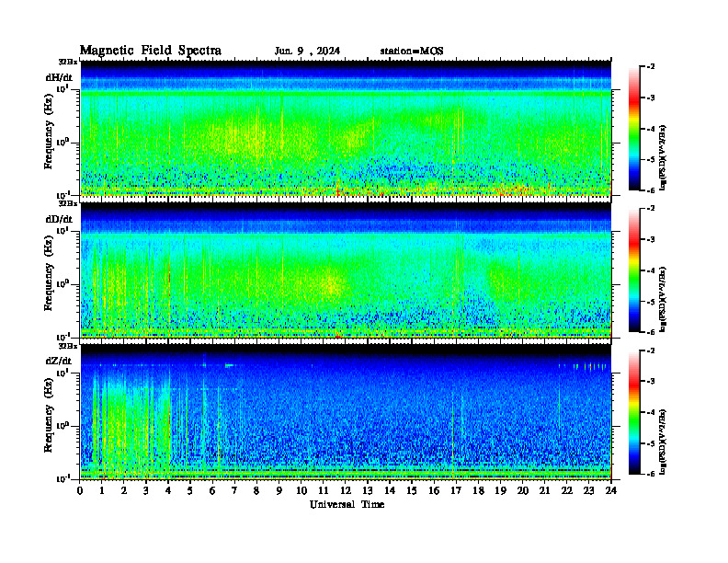Screen dimensions: 728x563
Task: Click the -5 value on the dZ/dt color bar
Action: tap(651, 443)
